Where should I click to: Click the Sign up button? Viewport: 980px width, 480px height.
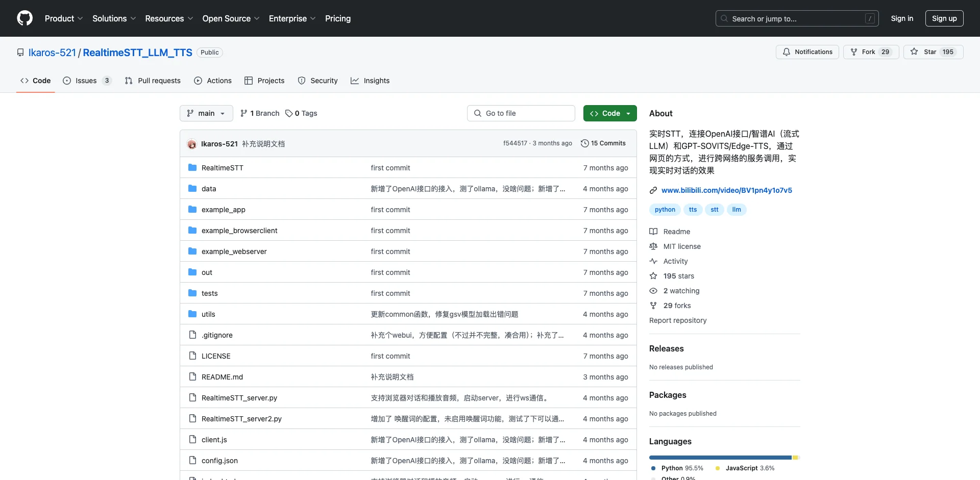pyautogui.click(x=944, y=18)
